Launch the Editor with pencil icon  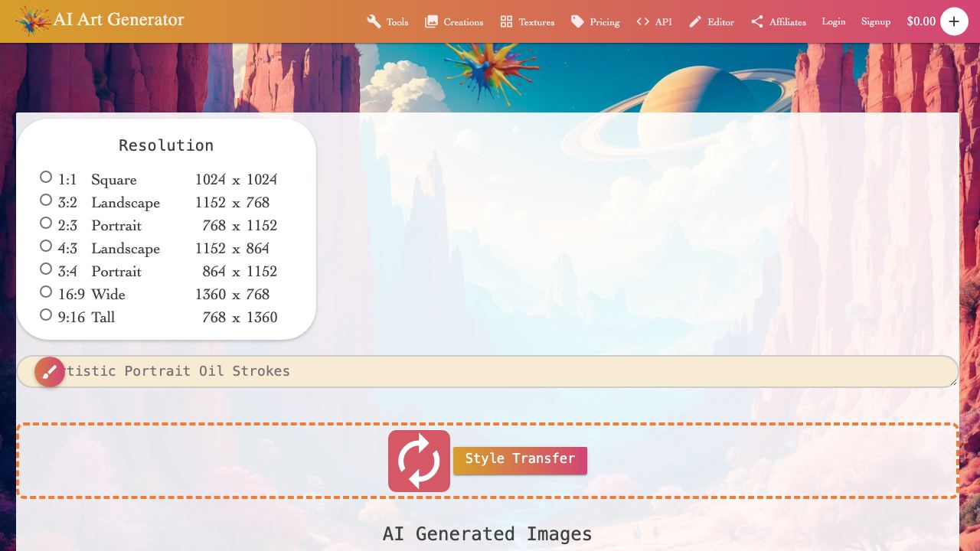(x=711, y=21)
